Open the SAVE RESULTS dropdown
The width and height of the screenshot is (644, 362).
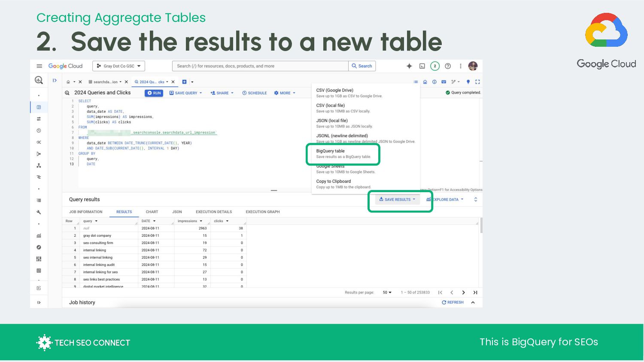click(398, 199)
